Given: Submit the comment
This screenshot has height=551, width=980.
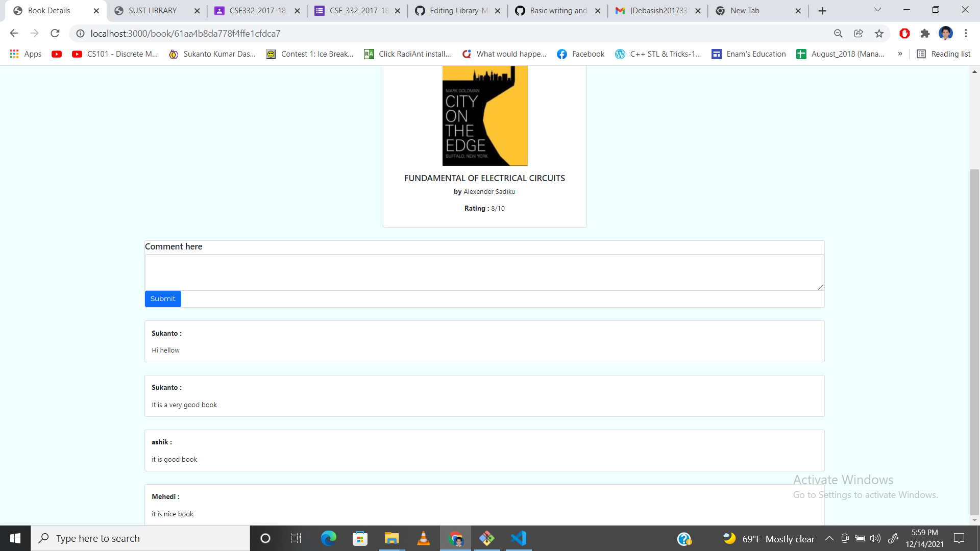Looking at the screenshot, I should click(x=163, y=299).
